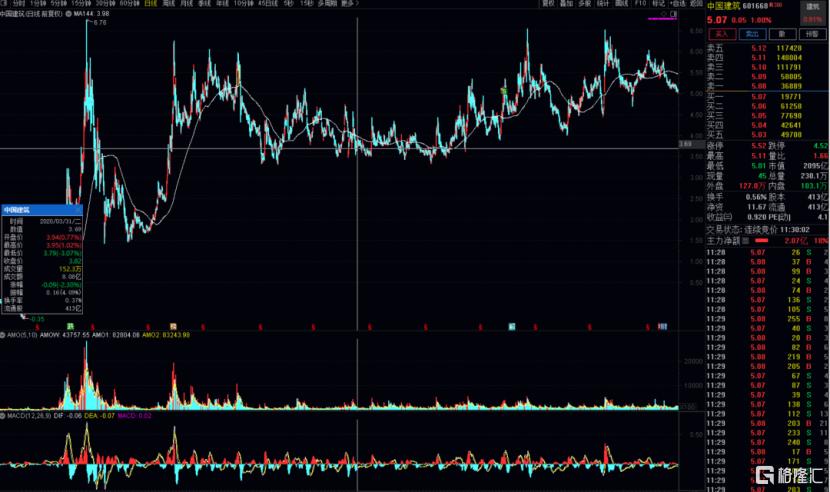Screen dimensions: 830x492
Task: Click the 主力净额 capital flow row
Action: click(x=767, y=240)
